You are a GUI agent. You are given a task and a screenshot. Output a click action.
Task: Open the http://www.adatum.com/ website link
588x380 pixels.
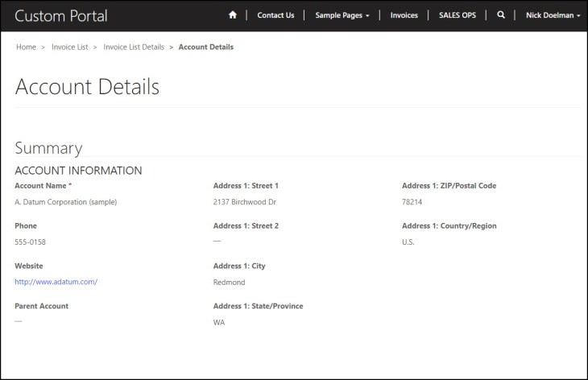click(x=56, y=282)
